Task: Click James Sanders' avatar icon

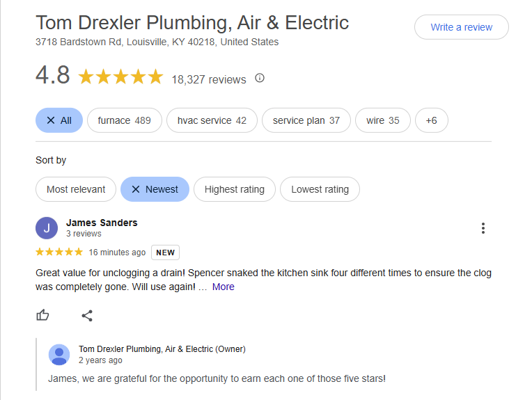Action: (x=47, y=228)
